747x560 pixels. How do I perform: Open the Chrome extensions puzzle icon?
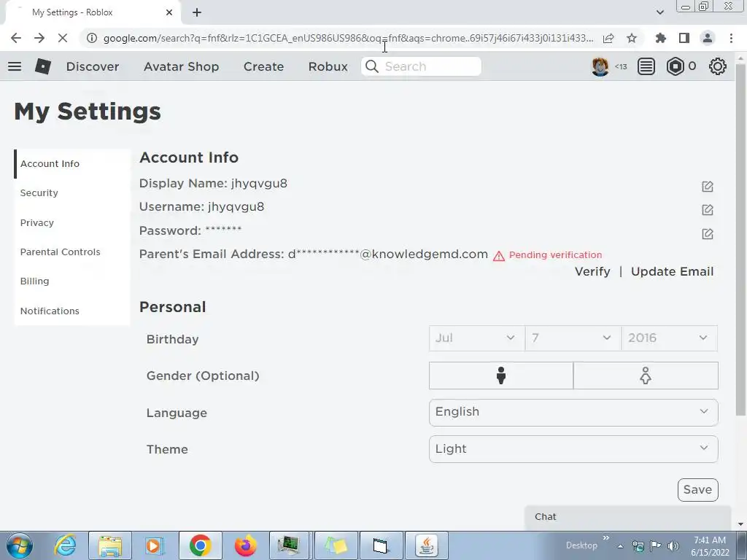click(661, 38)
